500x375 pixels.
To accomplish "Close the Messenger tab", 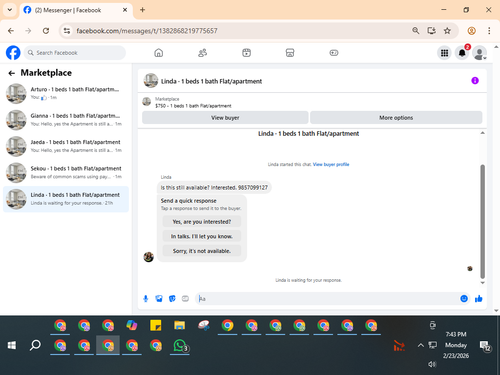I will coord(125,10).
